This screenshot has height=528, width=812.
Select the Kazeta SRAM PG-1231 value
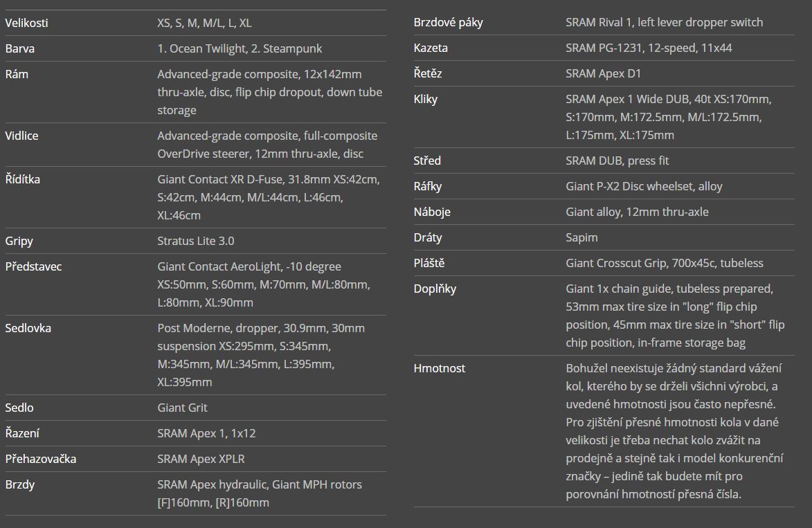click(649, 48)
